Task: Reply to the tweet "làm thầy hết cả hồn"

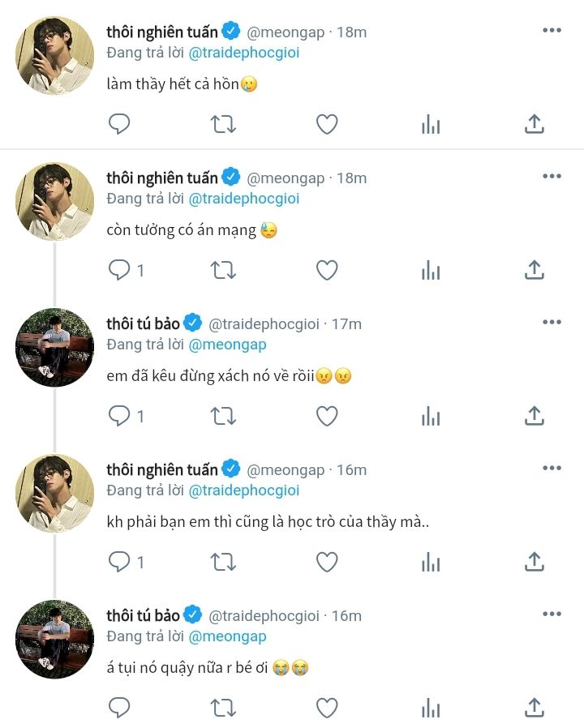Action: 119,124
